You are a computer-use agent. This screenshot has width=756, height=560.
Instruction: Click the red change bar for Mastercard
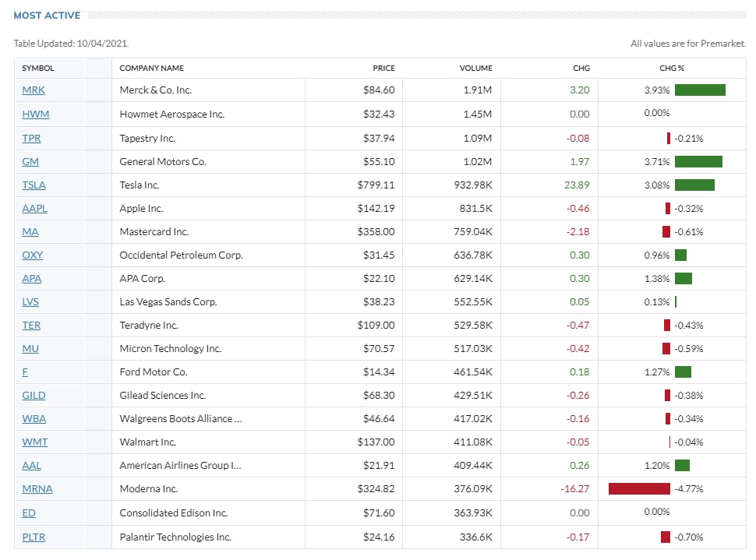click(666, 232)
